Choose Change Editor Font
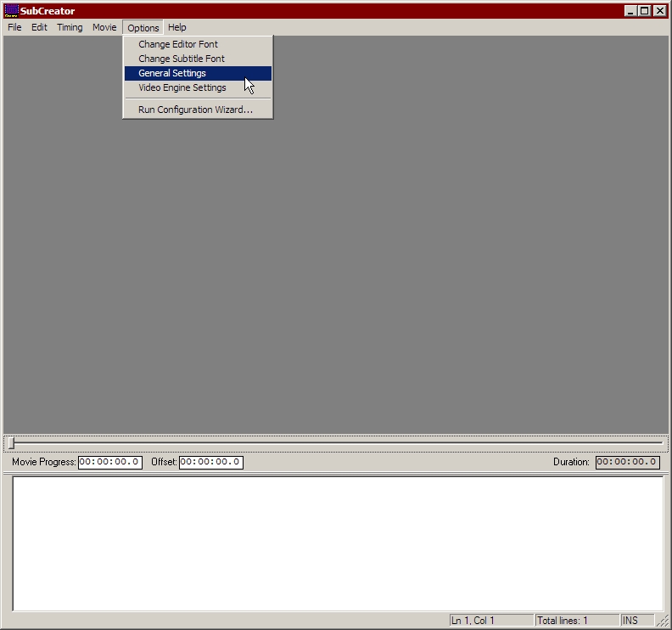 pyautogui.click(x=198, y=44)
